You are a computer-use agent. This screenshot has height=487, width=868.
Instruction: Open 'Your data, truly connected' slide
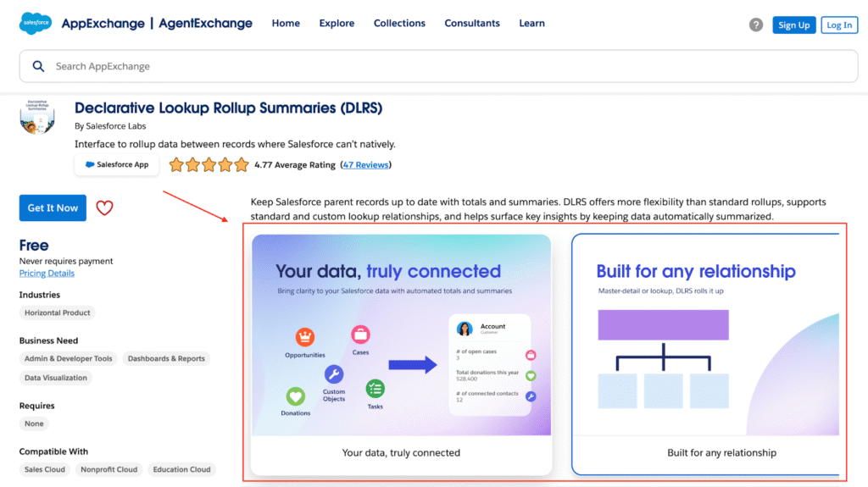click(401, 354)
